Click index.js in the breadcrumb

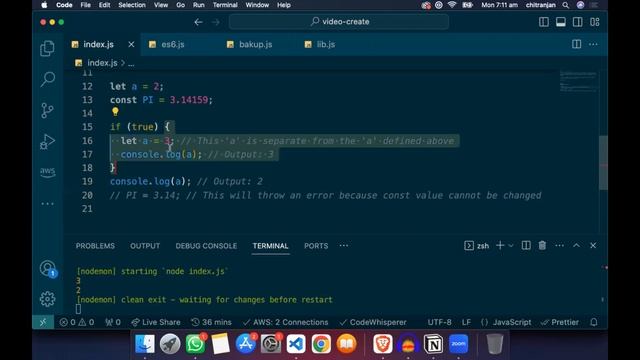tap(102, 63)
